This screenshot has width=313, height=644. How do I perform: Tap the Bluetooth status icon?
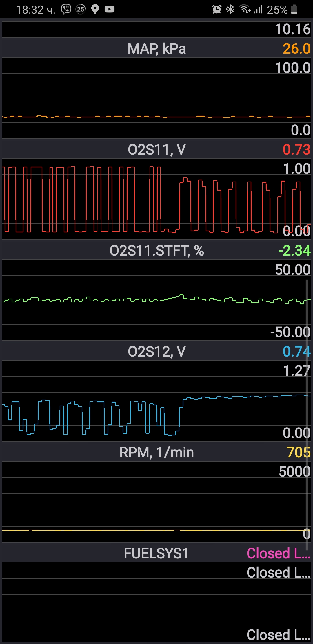tap(230, 9)
